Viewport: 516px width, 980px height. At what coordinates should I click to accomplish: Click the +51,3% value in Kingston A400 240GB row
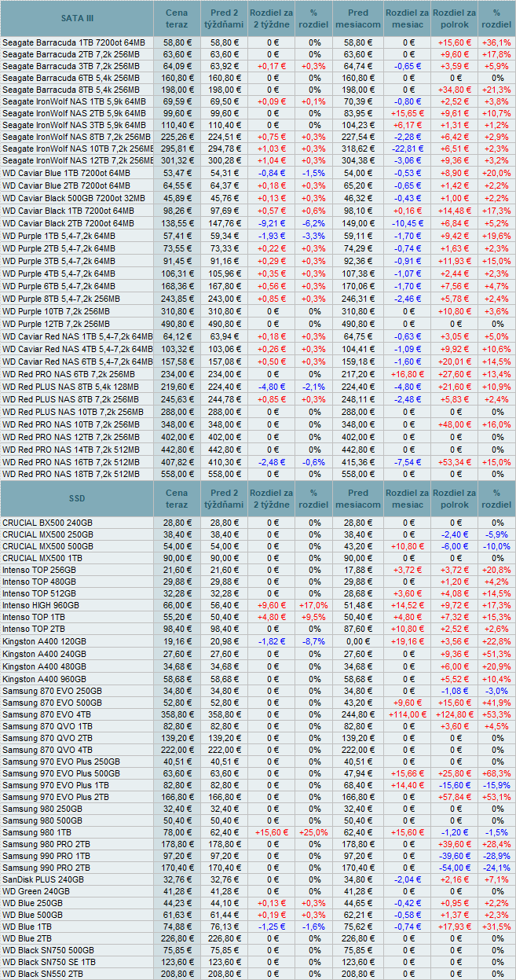(x=496, y=653)
